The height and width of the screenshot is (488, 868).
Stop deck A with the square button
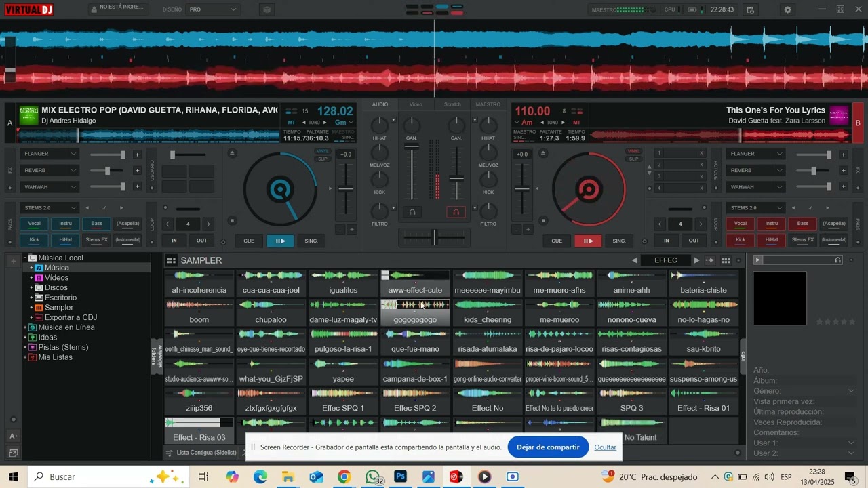232,220
